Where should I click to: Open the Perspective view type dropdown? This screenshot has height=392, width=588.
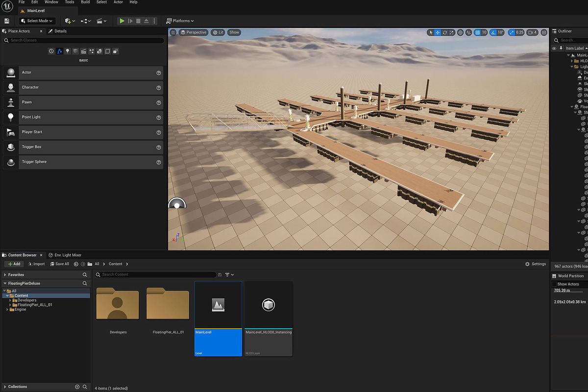coord(194,32)
